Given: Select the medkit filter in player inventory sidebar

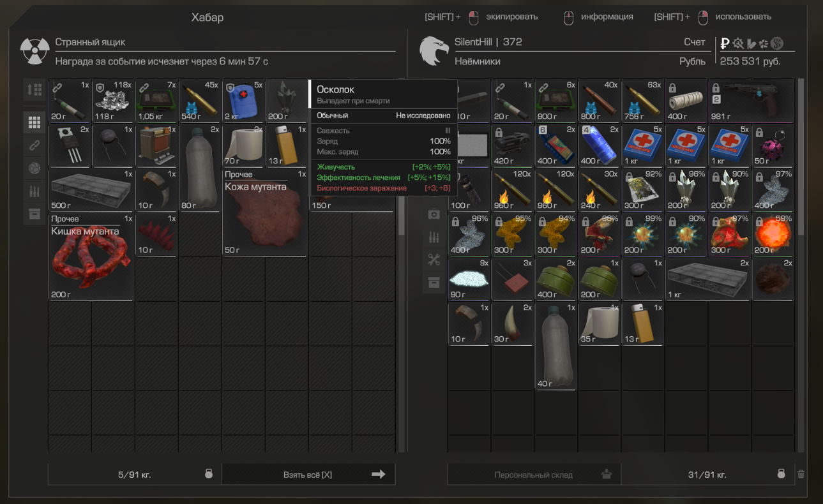Looking at the screenshot, I should point(434,214).
